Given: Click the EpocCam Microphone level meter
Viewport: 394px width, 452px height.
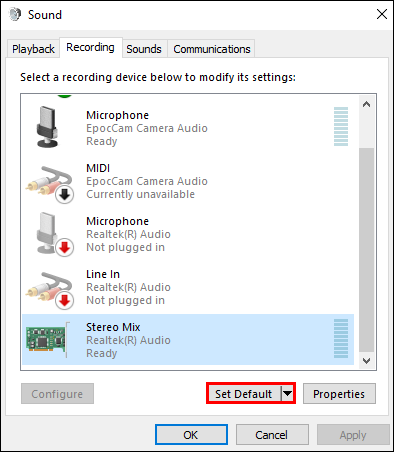Looking at the screenshot, I should pos(341,126).
